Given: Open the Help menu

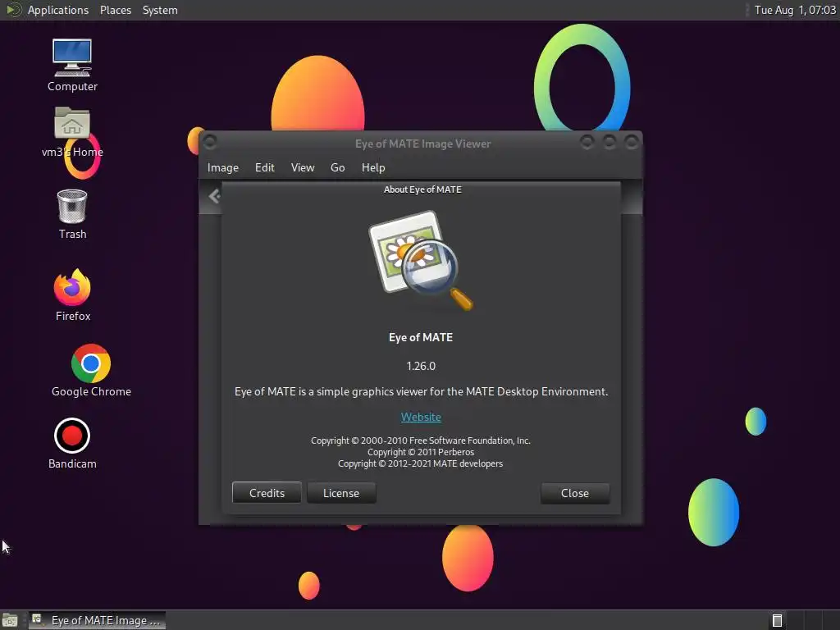Looking at the screenshot, I should (373, 167).
